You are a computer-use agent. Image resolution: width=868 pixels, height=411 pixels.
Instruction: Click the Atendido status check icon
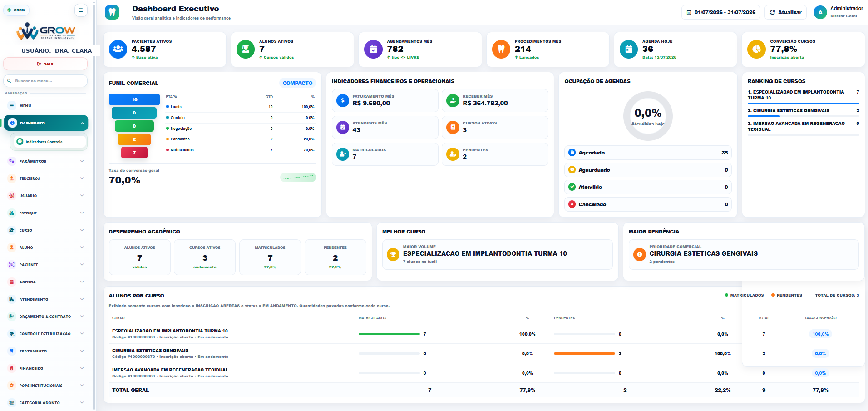[572, 187]
